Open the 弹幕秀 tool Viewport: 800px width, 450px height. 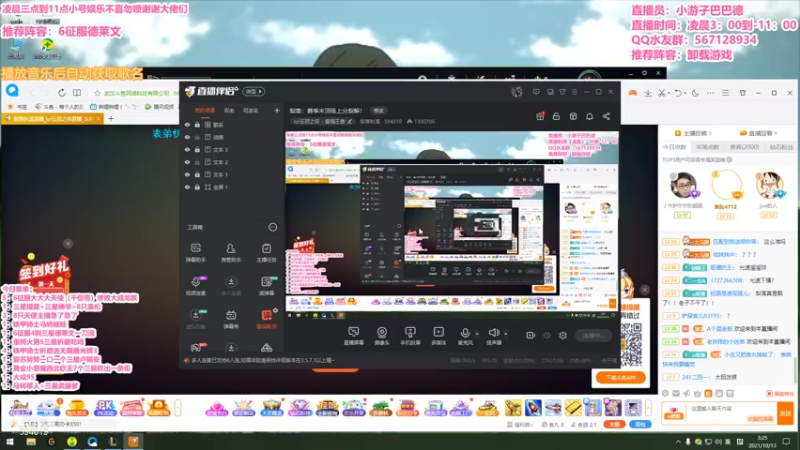231,319
